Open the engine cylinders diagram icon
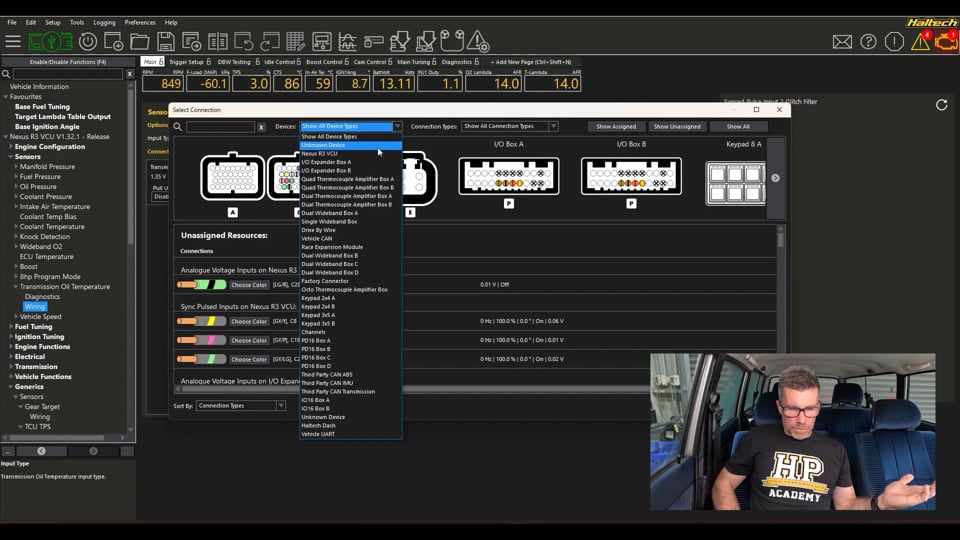 (x=452, y=41)
